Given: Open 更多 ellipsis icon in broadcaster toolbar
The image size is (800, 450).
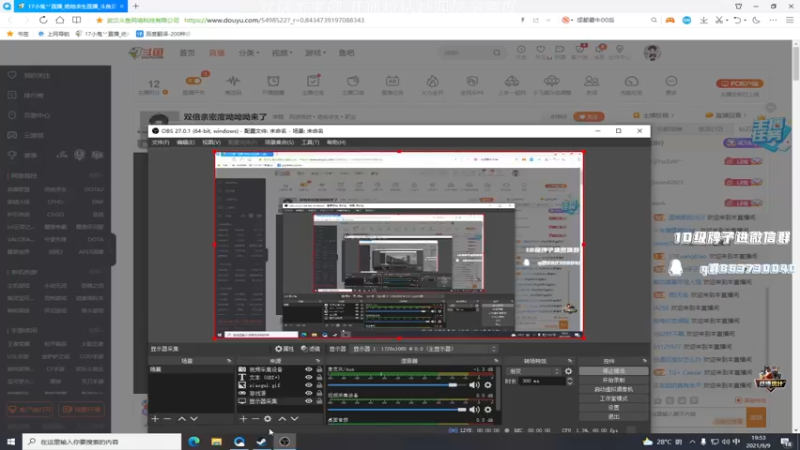Looking at the screenshot, I should (671, 81).
